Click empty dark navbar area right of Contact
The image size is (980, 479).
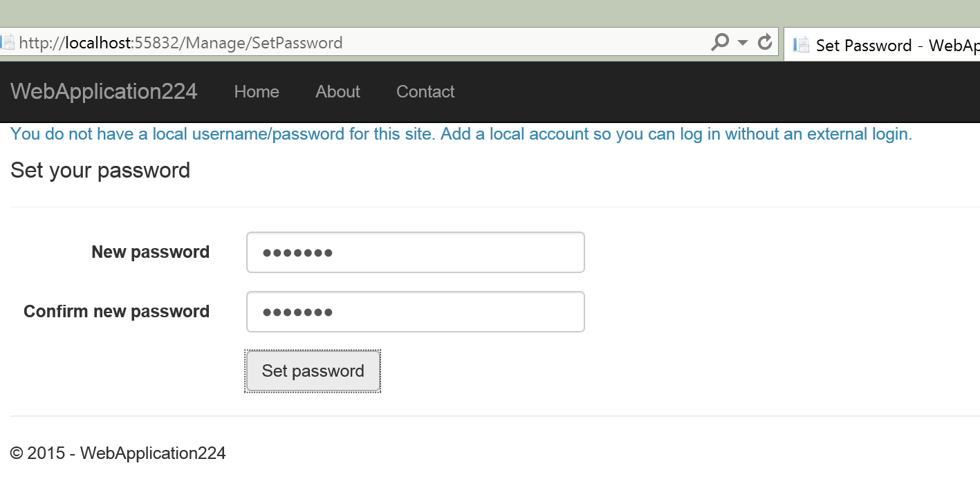point(692,92)
